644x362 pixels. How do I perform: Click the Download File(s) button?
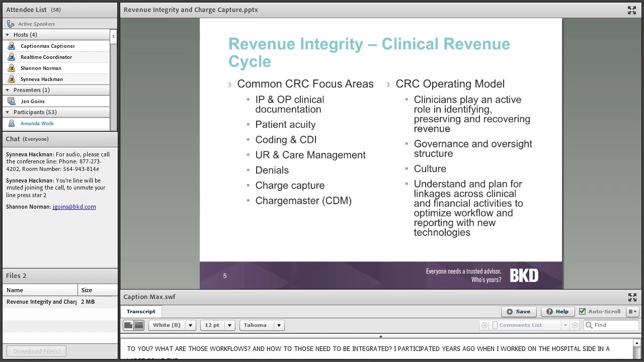(x=37, y=351)
